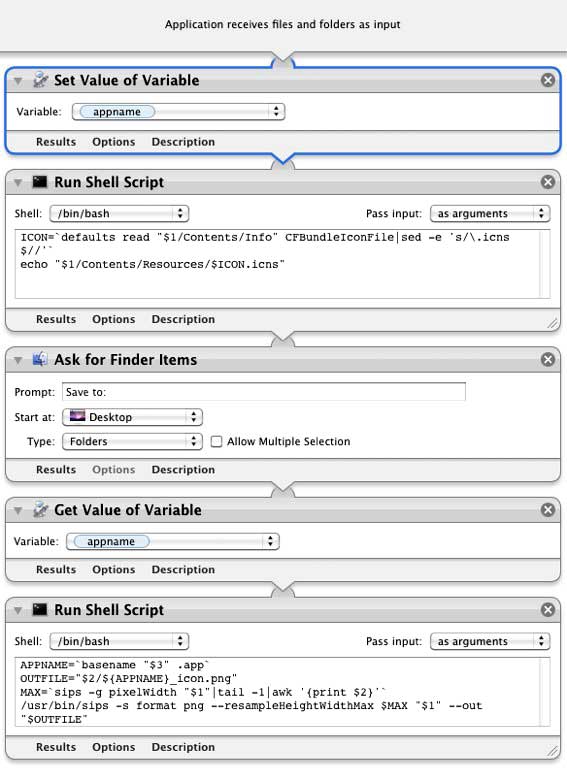567x780 pixels.
Task: Open Variable popup in Set Value of Variable
Action: [178, 111]
